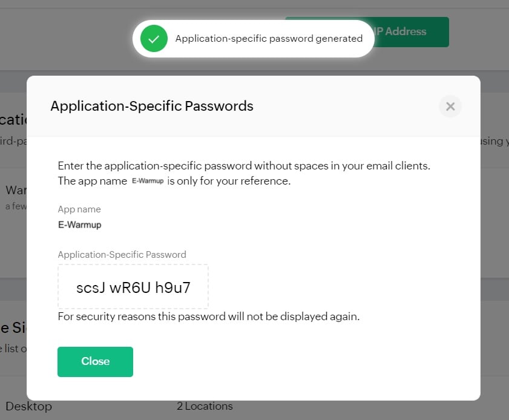Click the password generated toast message text
Viewport: 509px width, 420px height.
point(269,39)
